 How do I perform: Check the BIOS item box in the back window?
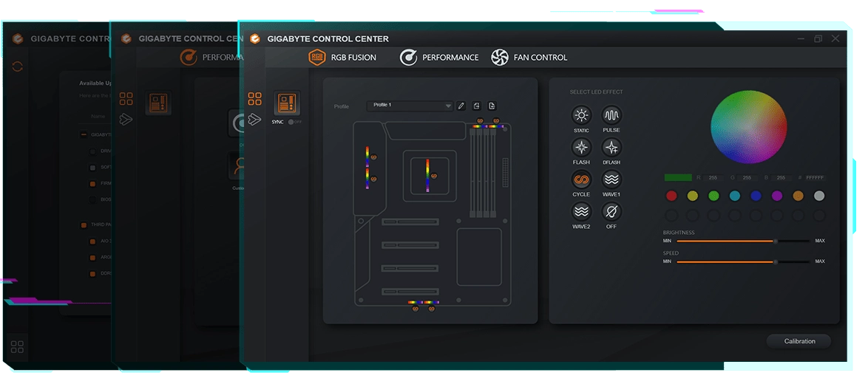92,199
